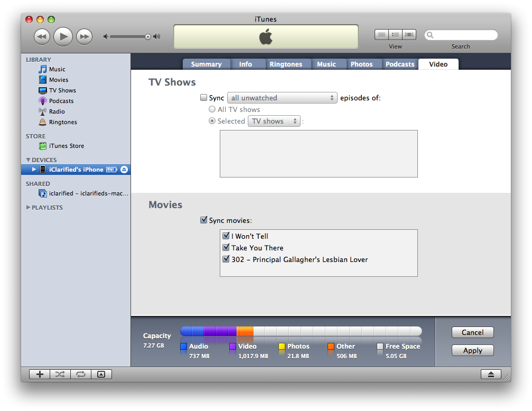Click the Play button
This screenshot has height=411, width=532.
point(63,36)
